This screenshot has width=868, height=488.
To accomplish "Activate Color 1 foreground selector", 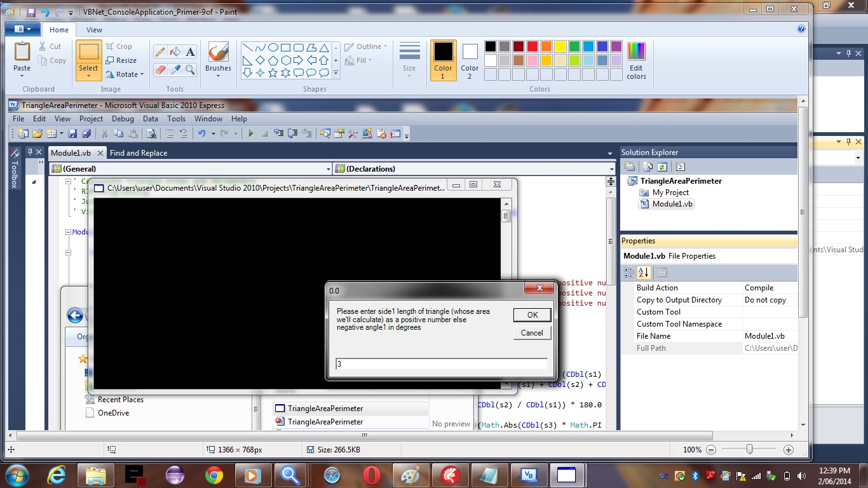I will [x=443, y=60].
